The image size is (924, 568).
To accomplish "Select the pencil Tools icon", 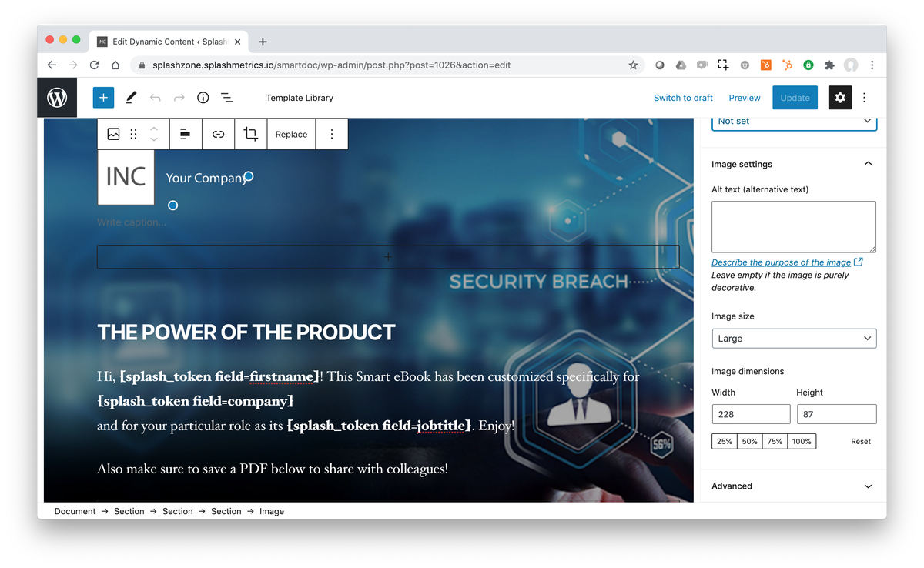I will click(x=131, y=98).
